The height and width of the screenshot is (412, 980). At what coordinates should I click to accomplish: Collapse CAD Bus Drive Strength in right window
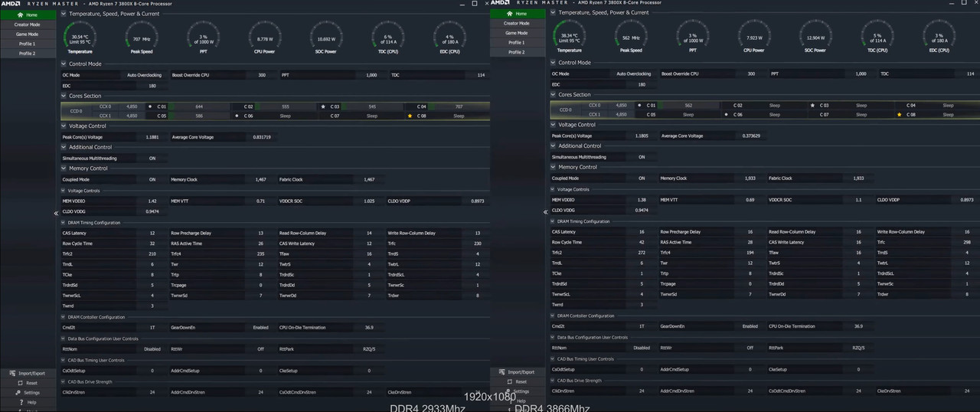pyautogui.click(x=553, y=380)
